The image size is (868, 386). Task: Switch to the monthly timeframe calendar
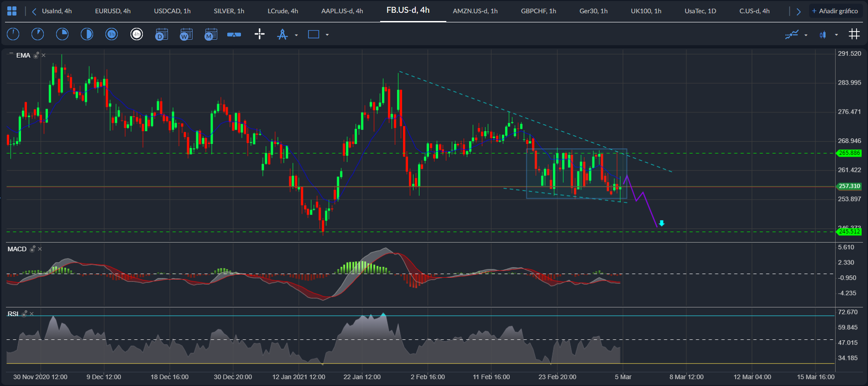tap(211, 34)
